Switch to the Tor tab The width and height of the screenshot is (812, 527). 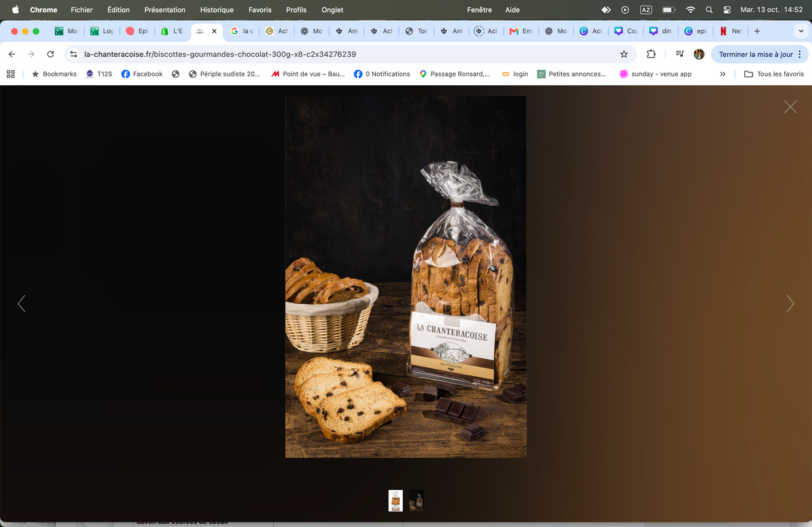417,31
